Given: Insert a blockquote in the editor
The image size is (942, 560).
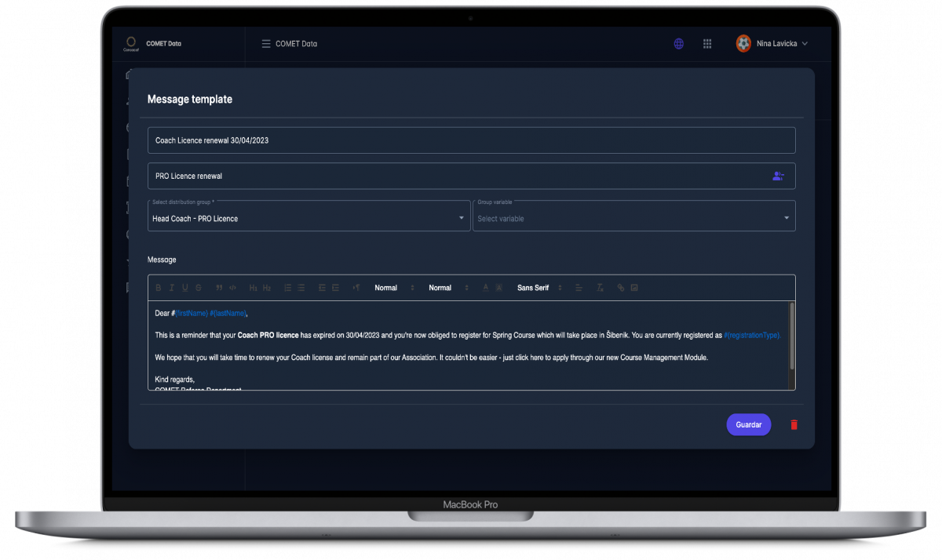Looking at the screenshot, I should pyautogui.click(x=220, y=288).
